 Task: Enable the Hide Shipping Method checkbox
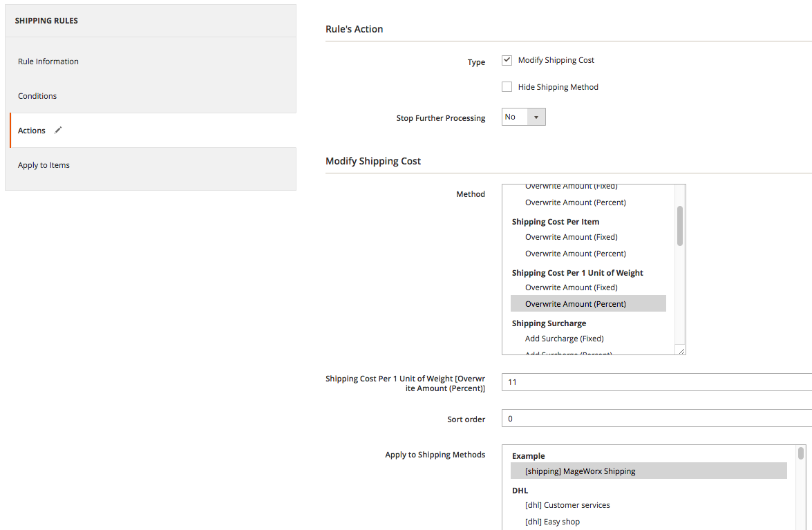[507, 87]
